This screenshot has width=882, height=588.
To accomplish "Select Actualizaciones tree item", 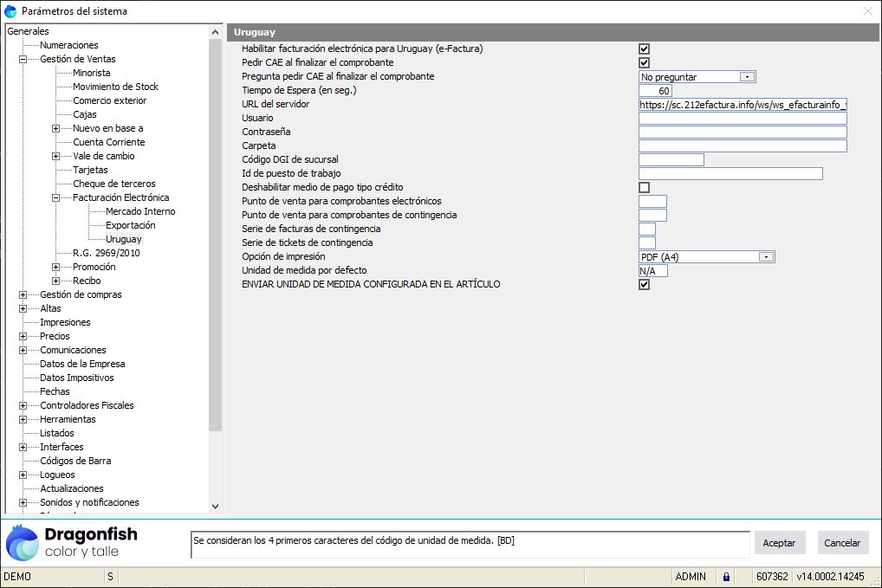I will 71,488.
